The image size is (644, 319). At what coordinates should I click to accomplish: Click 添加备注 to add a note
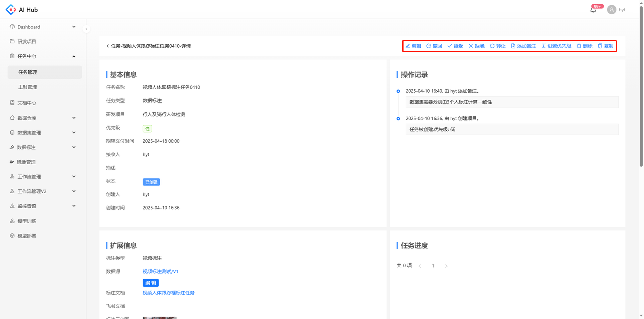523,46
